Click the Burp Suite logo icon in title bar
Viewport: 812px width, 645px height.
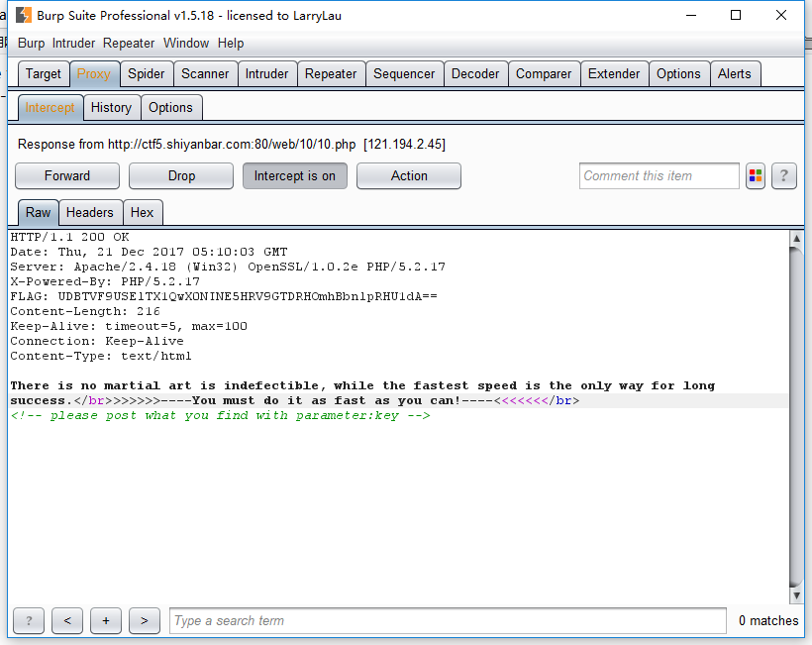24,15
